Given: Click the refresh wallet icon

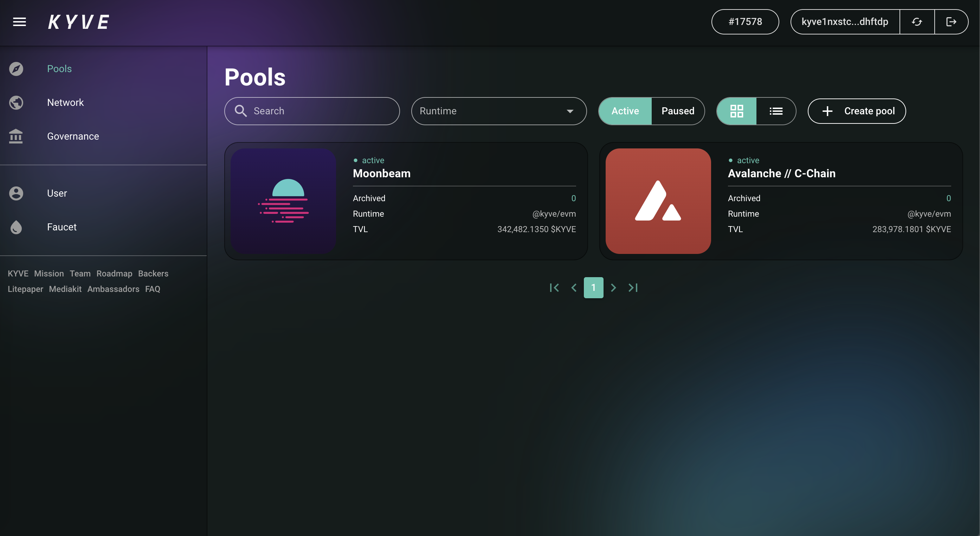Looking at the screenshot, I should (x=917, y=22).
